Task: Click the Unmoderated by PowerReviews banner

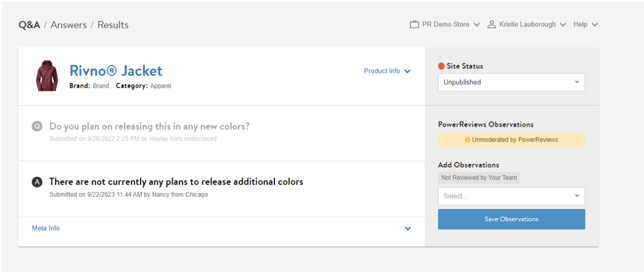Action: point(511,140)
